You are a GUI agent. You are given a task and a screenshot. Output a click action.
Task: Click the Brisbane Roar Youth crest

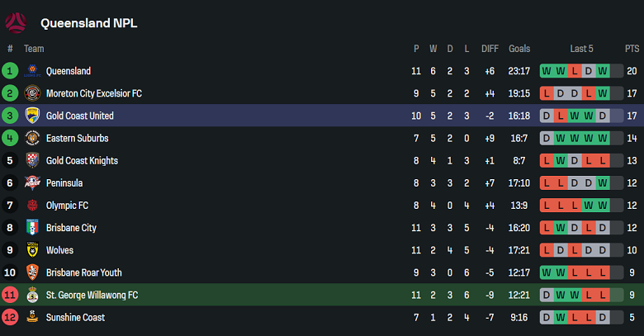tap(32, 272)
